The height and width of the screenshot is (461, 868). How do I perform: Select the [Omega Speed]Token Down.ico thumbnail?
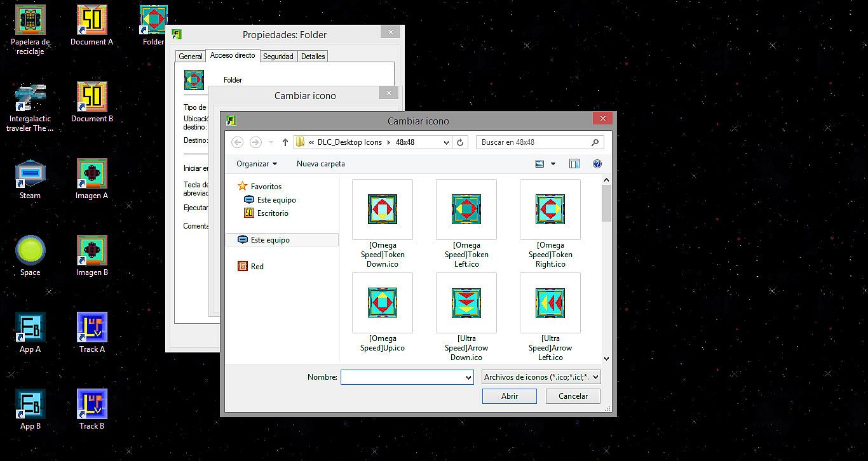[x=382, y=209]
